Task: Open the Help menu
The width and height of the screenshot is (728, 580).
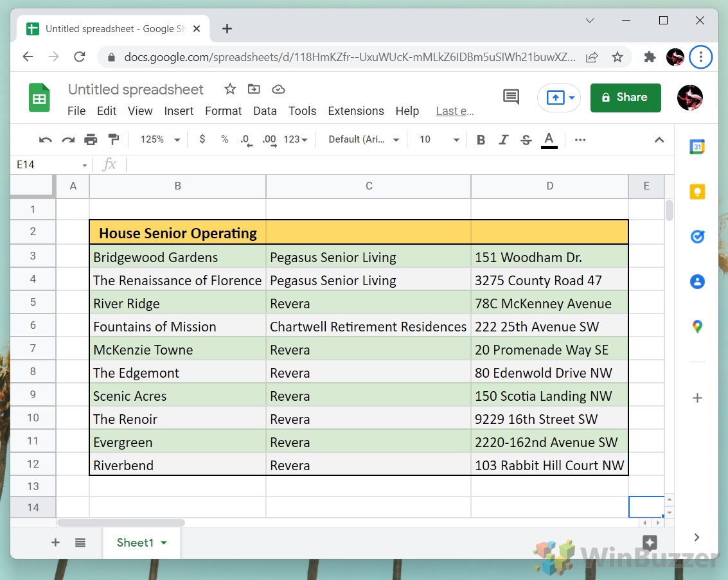Action: 407,111
